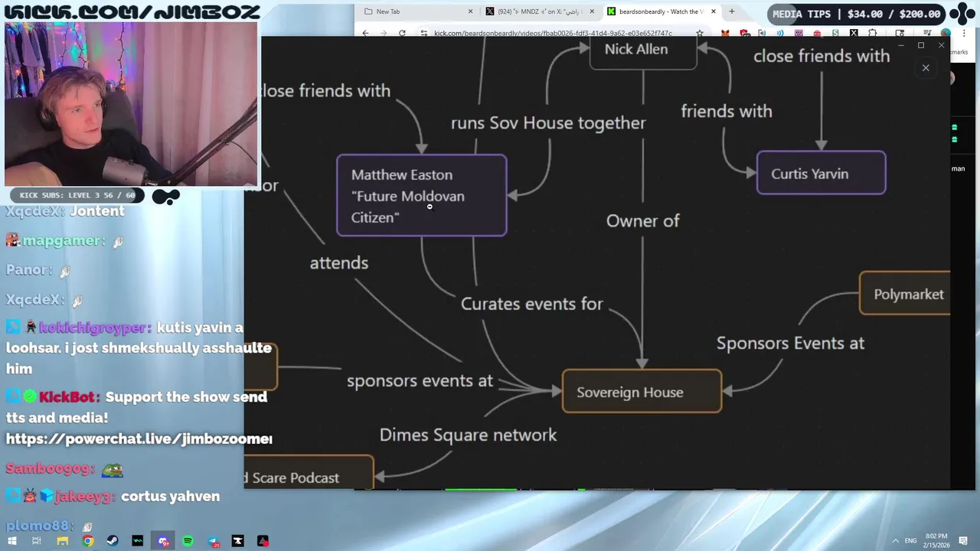The height and width of the screenshot is (551, 980).
Task: Select the Curtis Yarvin node
Action: (822, 174)
